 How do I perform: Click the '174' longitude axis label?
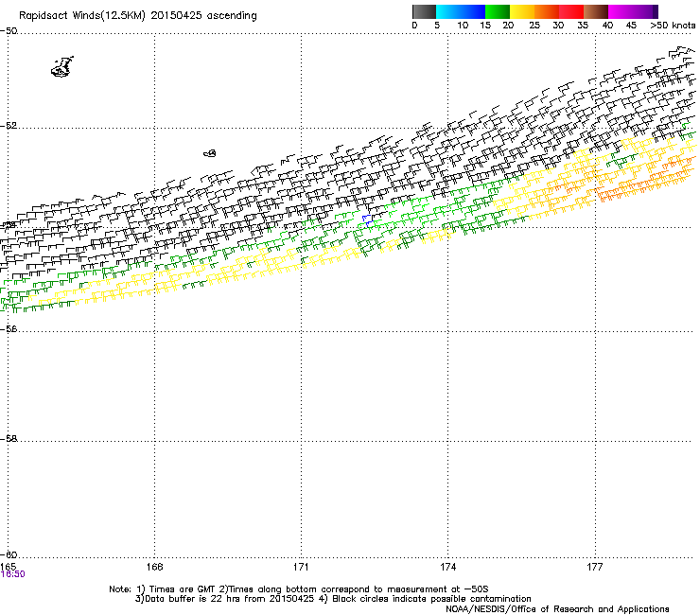click(447, 567)
